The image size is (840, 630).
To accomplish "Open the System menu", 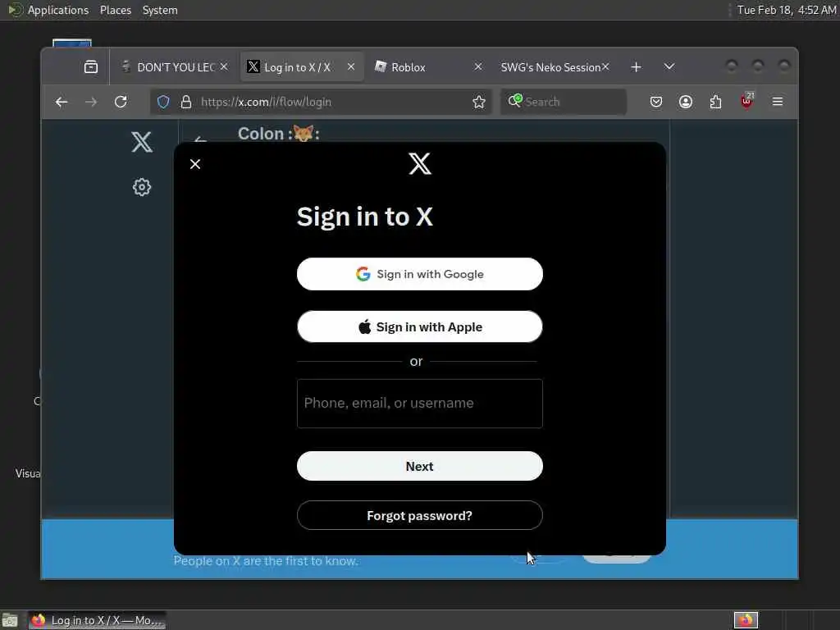I will tap(160, 10).
